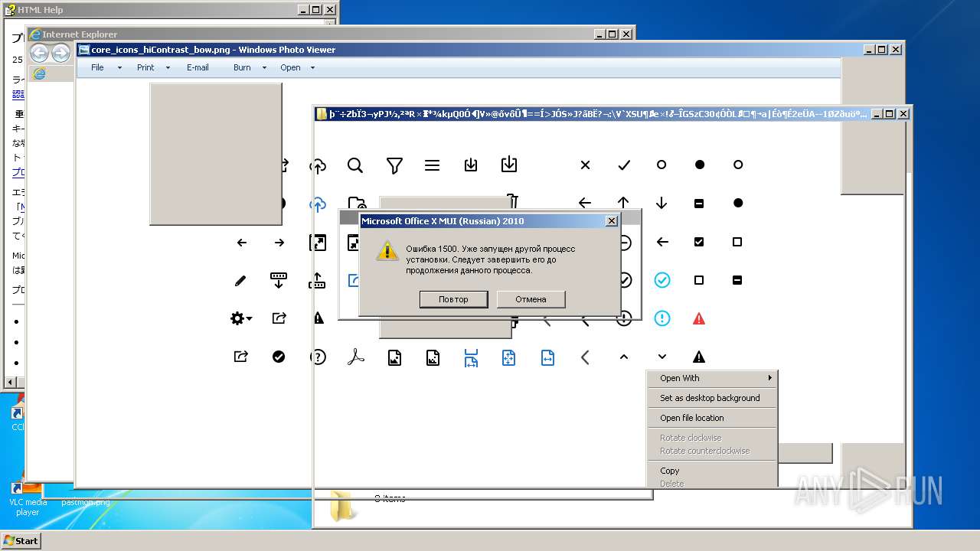Click the blue cloud upload icon
Viewport: 980px width, 551px height.
tap(318, 204)
